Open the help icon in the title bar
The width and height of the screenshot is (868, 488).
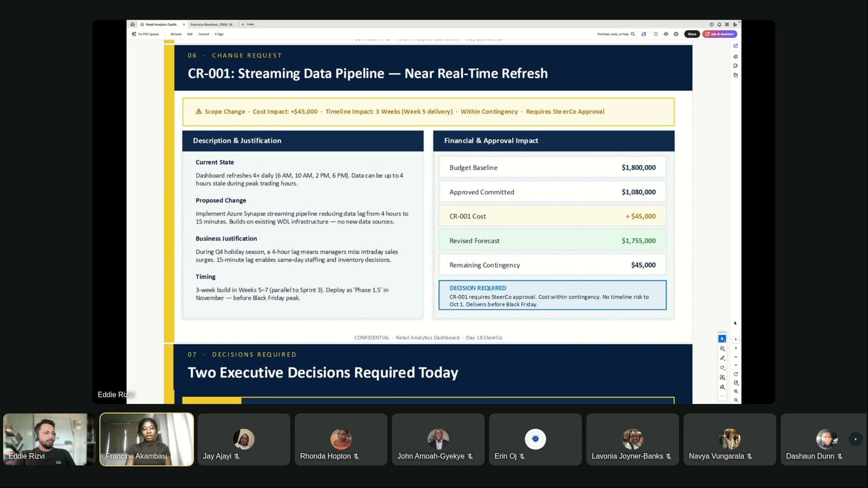(711, 24)
